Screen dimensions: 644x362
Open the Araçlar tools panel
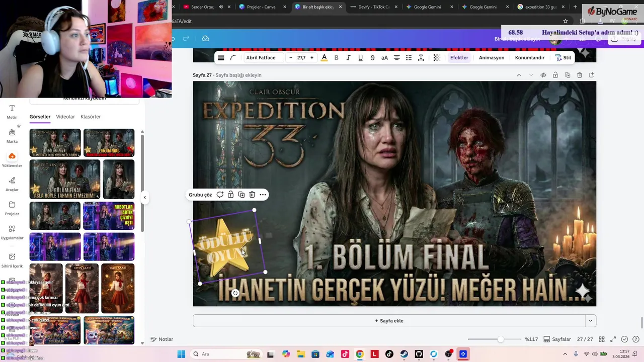click(12, 184)
